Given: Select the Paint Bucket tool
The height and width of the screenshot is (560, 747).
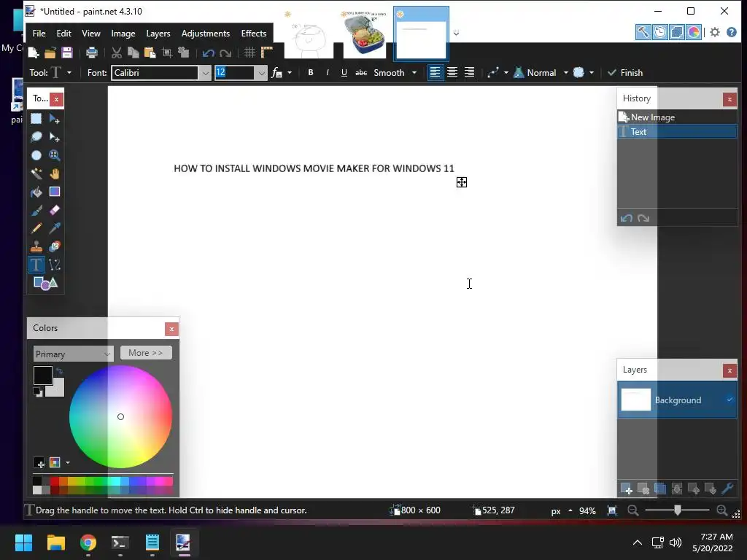Looking at the screenshot, I should (x=36, y=192).
